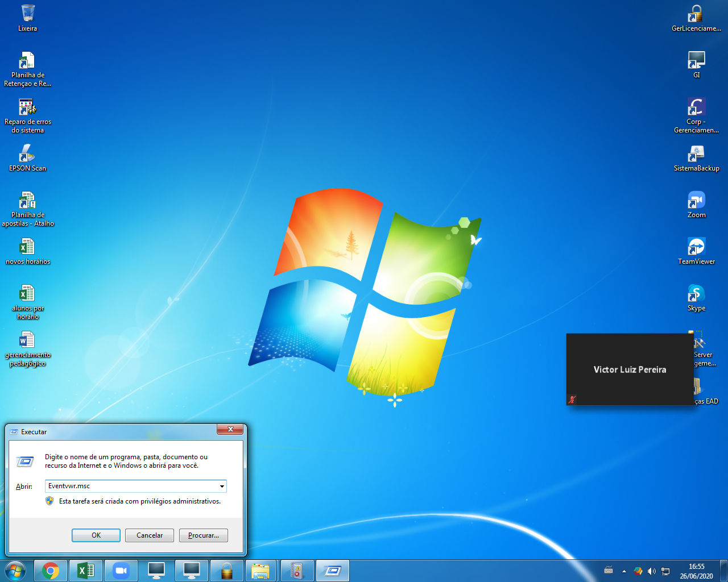This screenshot has height=582, width=728.
Task: Switch to Zoom in the taskbar
Action: (121, 571)
